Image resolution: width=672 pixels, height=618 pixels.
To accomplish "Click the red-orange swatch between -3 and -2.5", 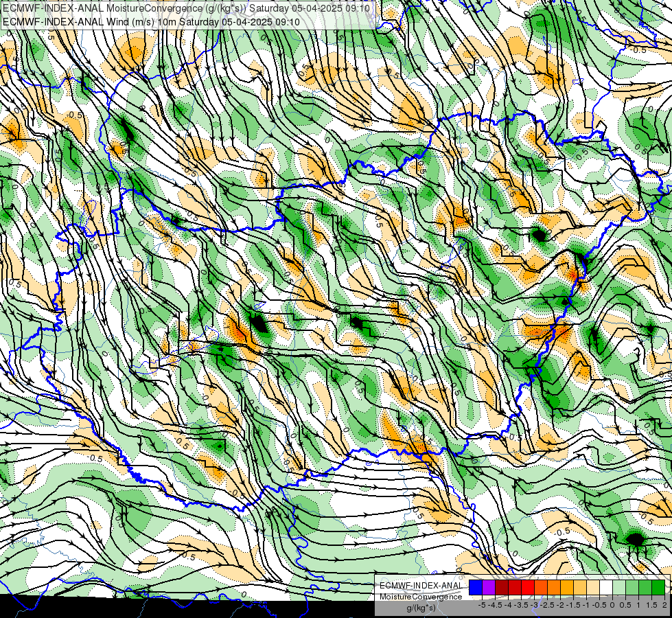I will [541, 587].
